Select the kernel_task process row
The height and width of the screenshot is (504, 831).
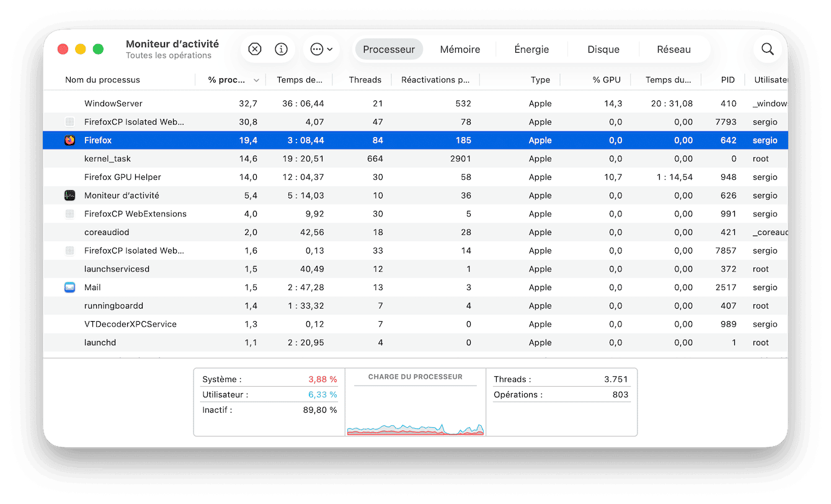pos(416,159)
